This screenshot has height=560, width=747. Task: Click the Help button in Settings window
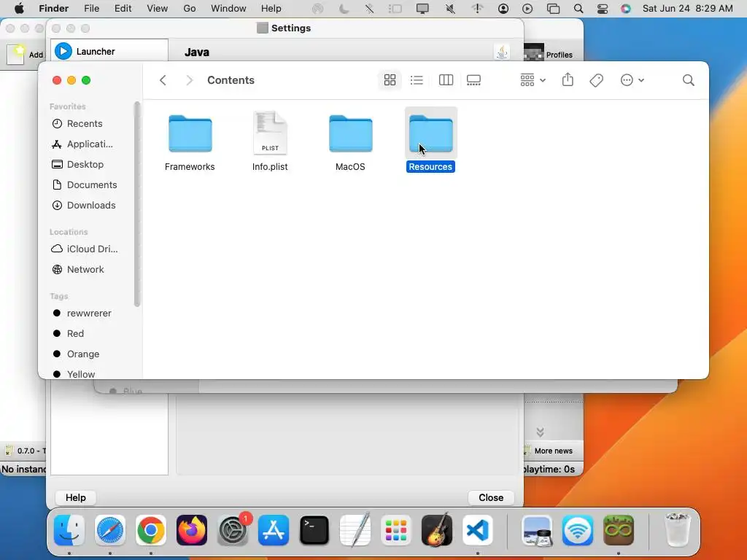(76, 497)
